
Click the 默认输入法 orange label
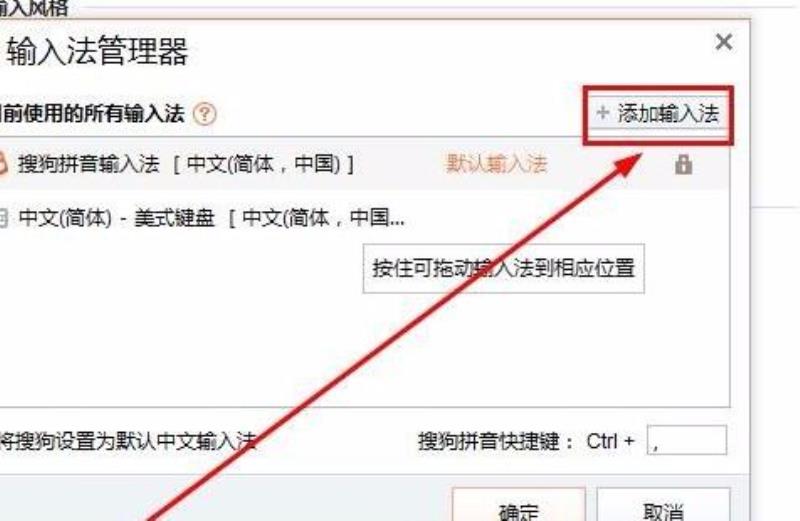point(496,164)
